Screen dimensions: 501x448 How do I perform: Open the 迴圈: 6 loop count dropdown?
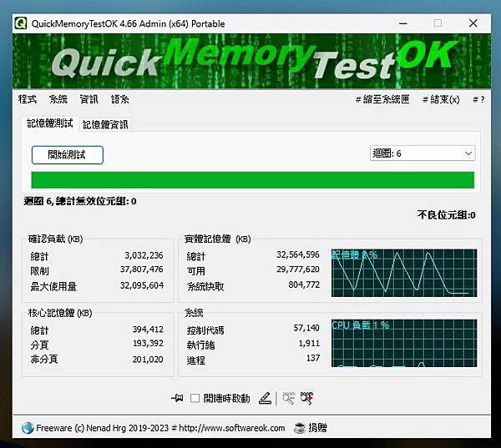423,154
